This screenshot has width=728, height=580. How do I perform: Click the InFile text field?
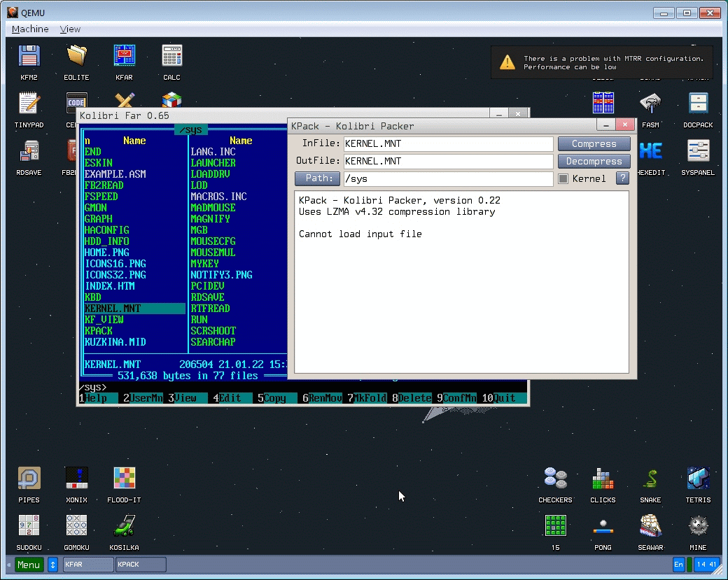pyautogui.click(x=448, y=143)
